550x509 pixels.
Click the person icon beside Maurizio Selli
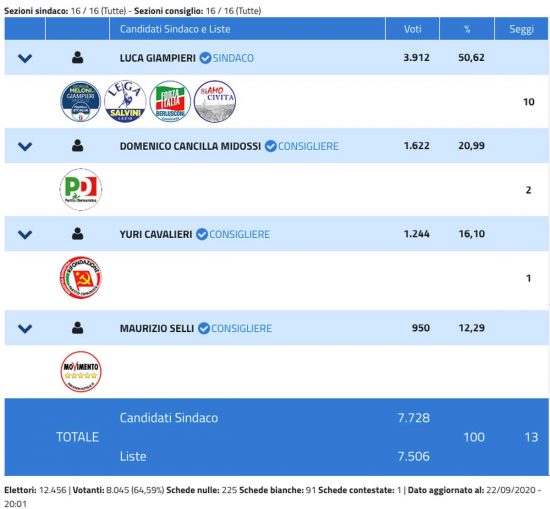78,328
